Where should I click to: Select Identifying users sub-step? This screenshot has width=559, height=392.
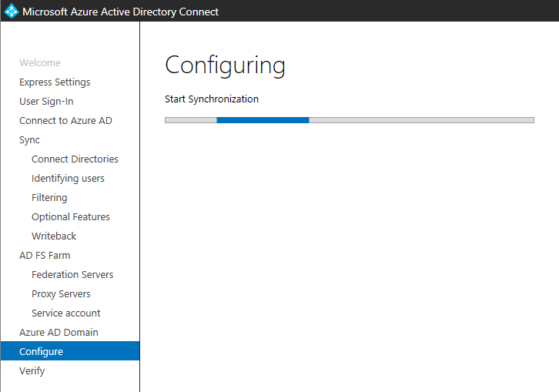point(68,179)
